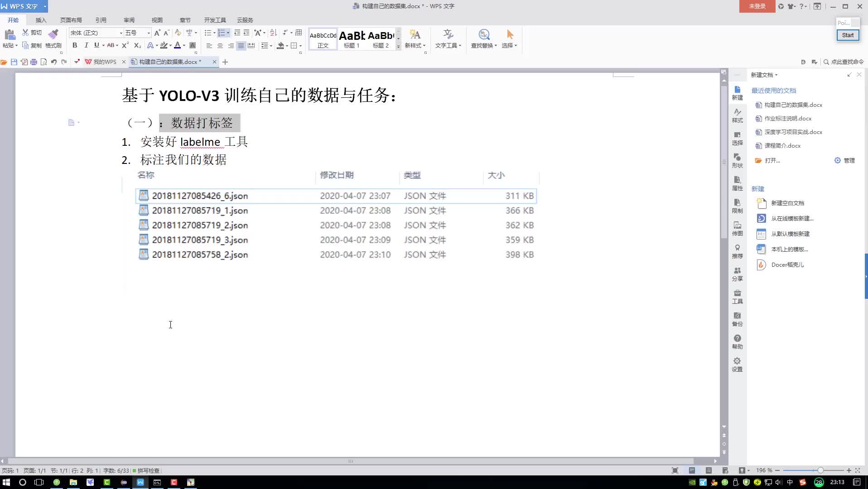Create new blank document

pyautogui.click(x=787, y=203)
